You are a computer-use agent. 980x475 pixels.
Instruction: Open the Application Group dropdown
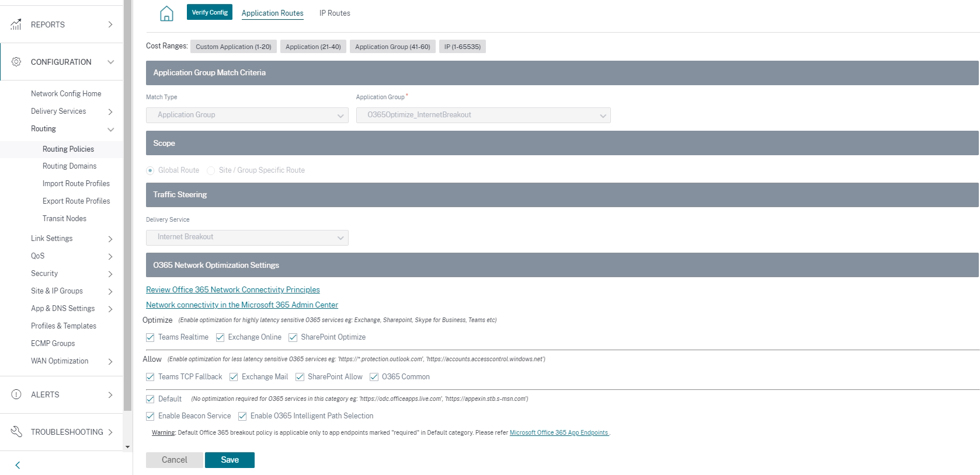484,115
